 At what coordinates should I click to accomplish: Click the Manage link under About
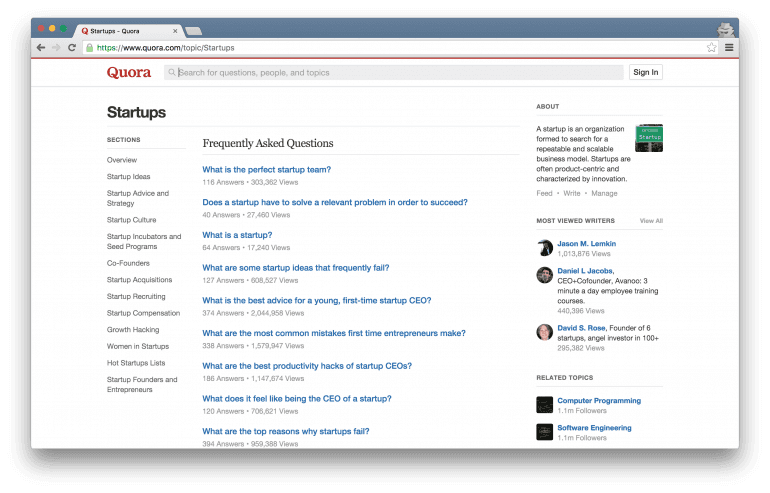[604, 193]
